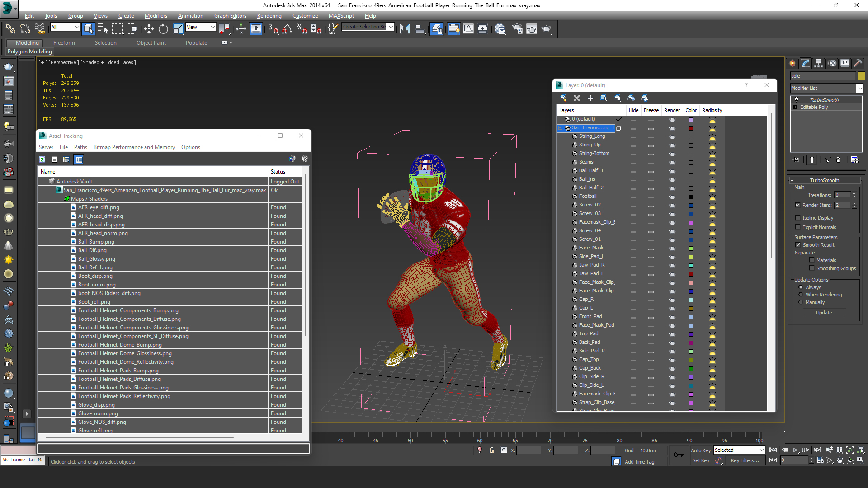This screenshot has width=868, height=488.
Task: Select the Manually update option
Action: click(801, 302)
